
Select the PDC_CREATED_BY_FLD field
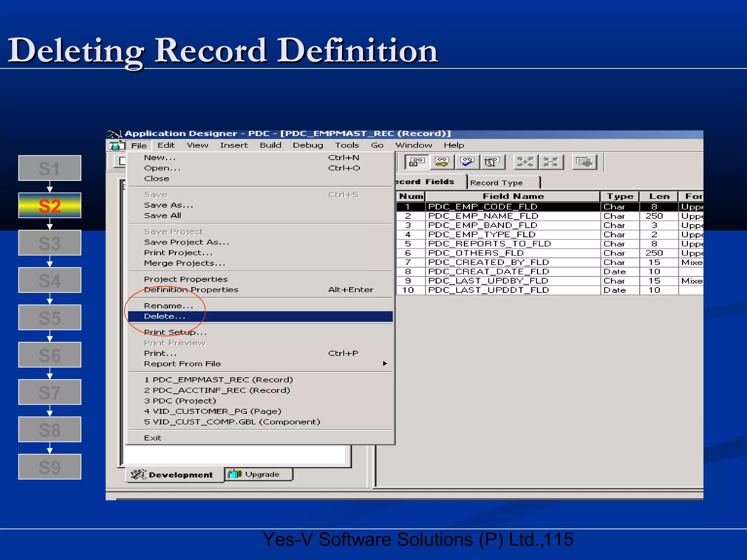(x=513, y=262)
